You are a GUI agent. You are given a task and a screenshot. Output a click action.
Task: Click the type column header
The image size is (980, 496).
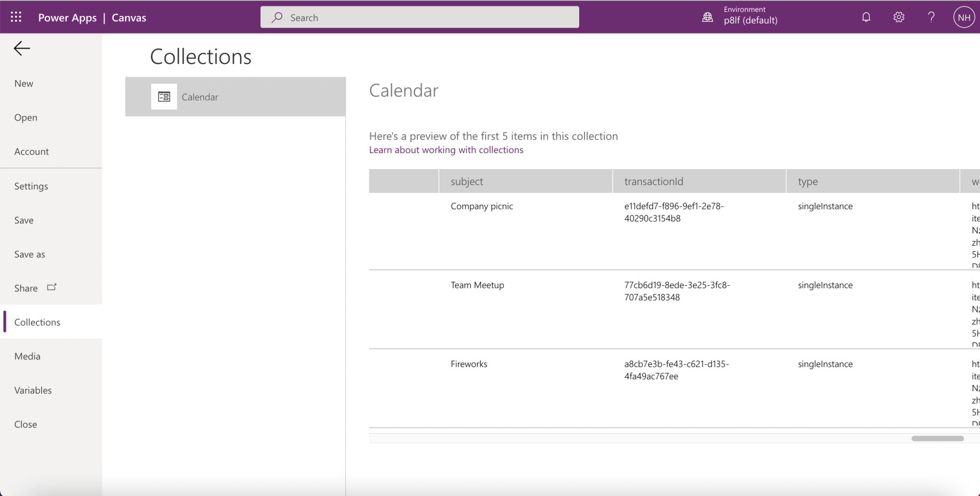click(873, 181)
